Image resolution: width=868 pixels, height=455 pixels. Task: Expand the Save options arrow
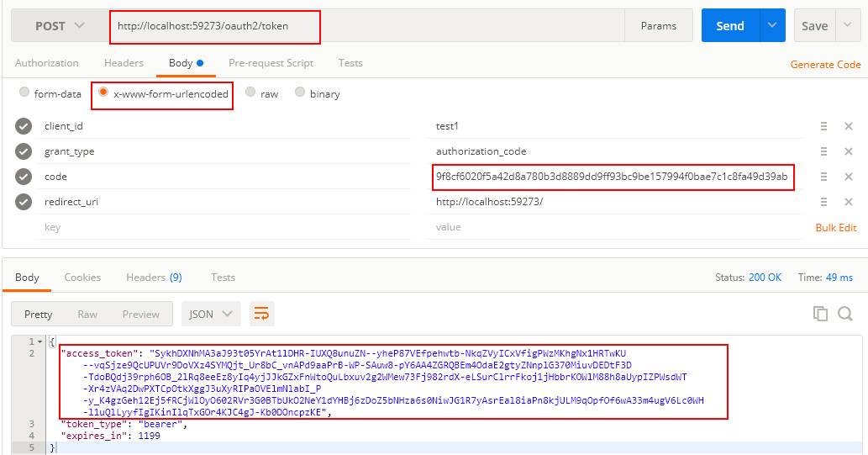coord(848,25)
